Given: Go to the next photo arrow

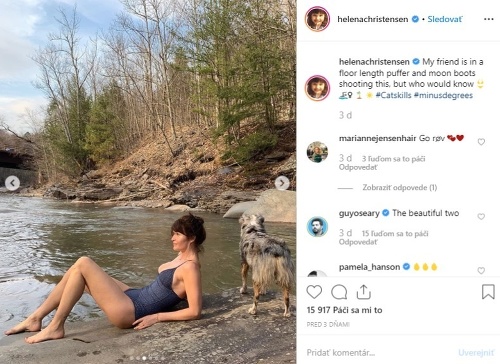Looking at the screenshot, I should (282, 183).
